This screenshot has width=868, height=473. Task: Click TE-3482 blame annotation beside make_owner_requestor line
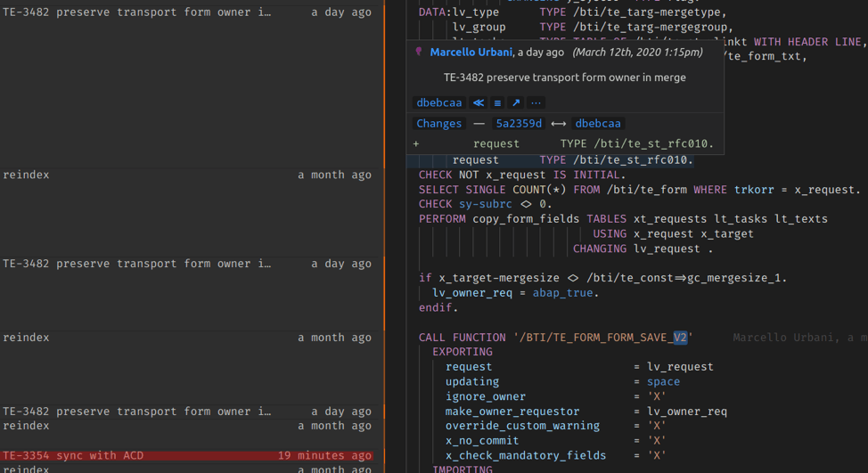(136, 411)
